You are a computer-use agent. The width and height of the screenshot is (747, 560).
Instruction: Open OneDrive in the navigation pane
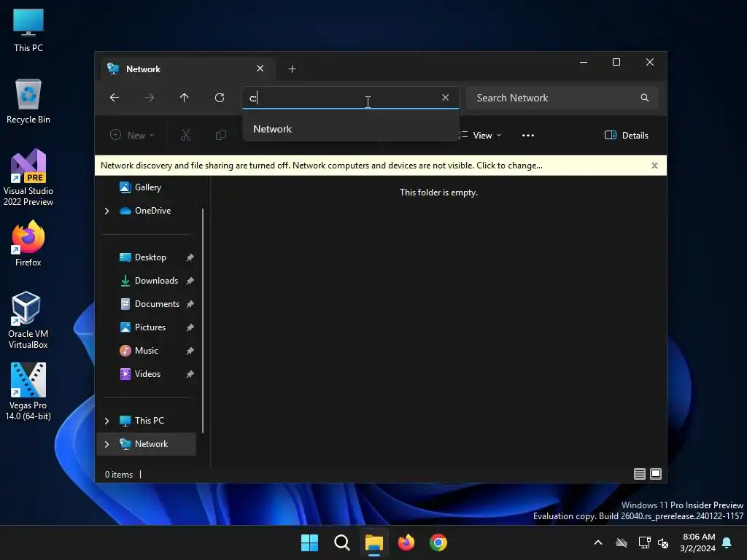coord(152,211)
